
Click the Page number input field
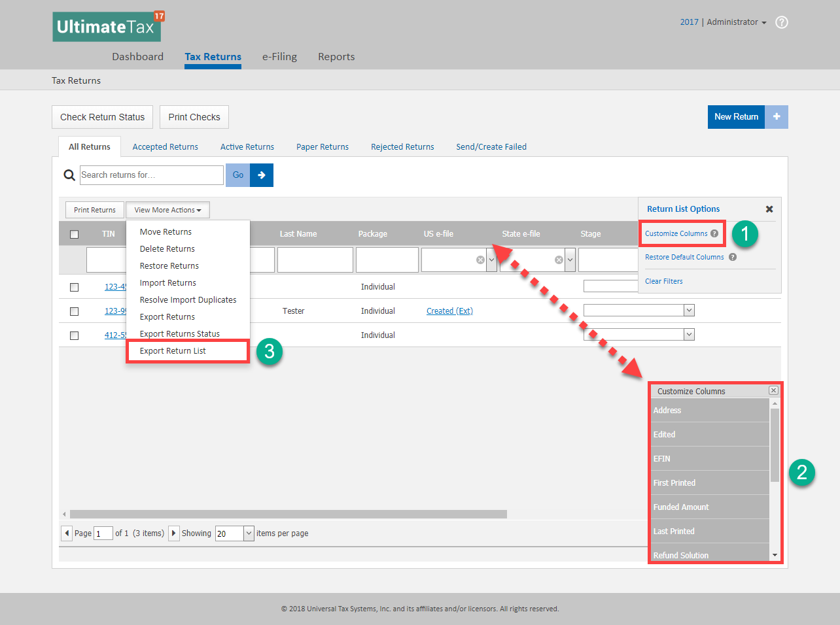(103, 533)
